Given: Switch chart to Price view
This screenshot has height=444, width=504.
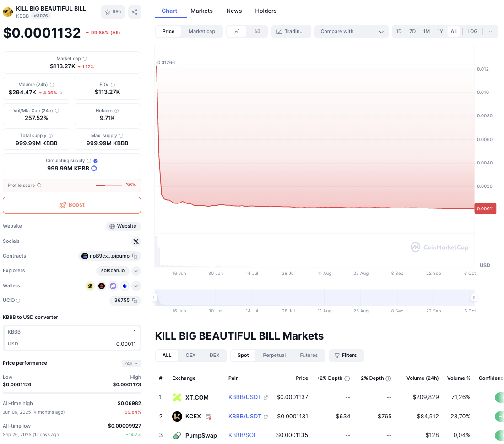Looking at the screenshot, I should point(168,31).
